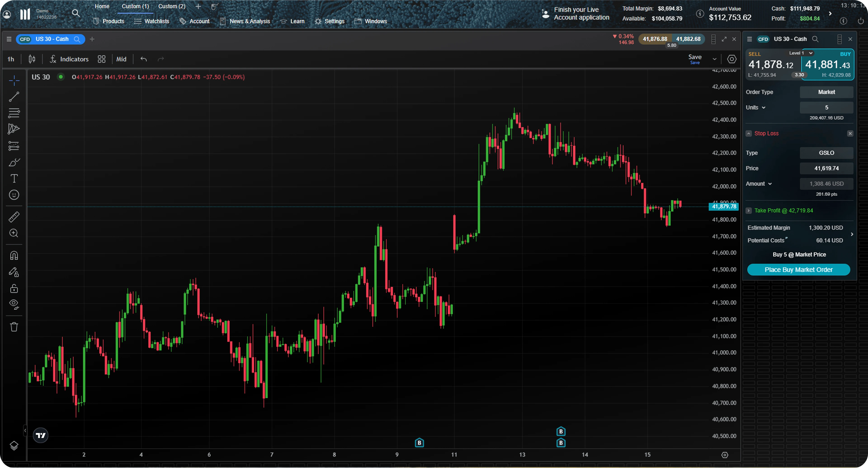868x468 pixels.
Task: Toggle lock all drawings icon
Action: point(14,288)
